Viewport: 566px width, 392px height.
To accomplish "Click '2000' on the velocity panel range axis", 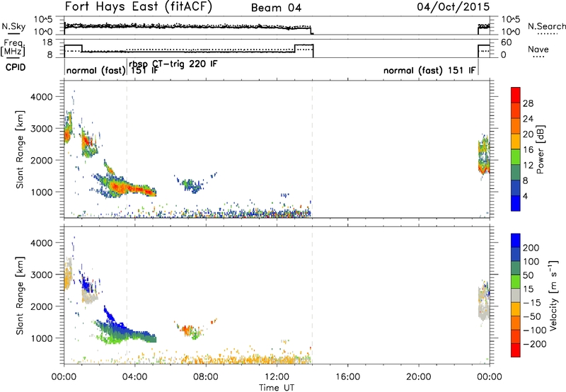I will coord(41,306).
